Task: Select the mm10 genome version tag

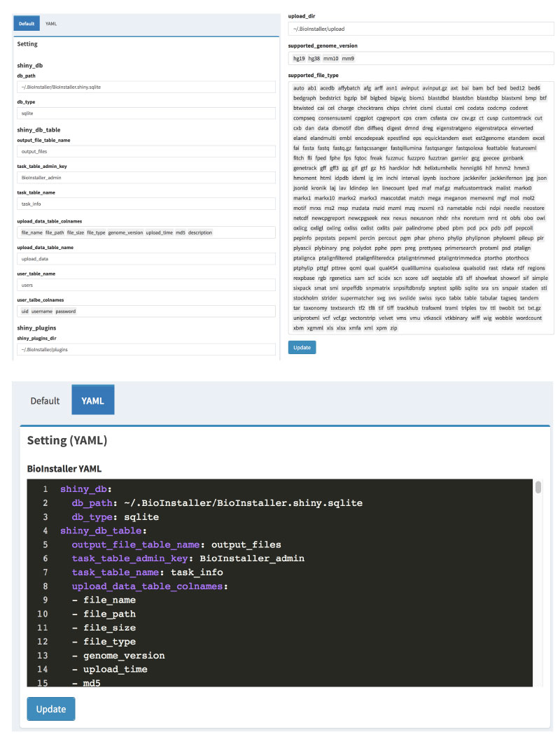Action: coord(330,59)
